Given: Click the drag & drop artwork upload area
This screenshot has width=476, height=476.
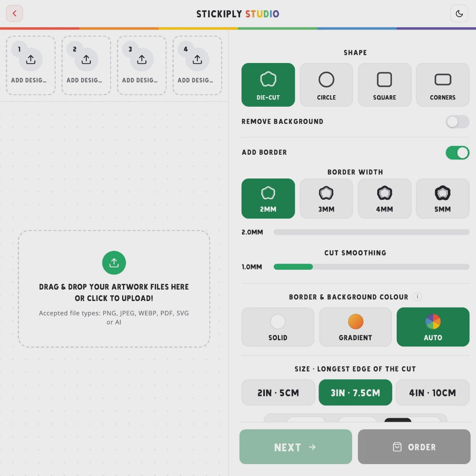Looking at the screenshot, I should pos(114,289).
